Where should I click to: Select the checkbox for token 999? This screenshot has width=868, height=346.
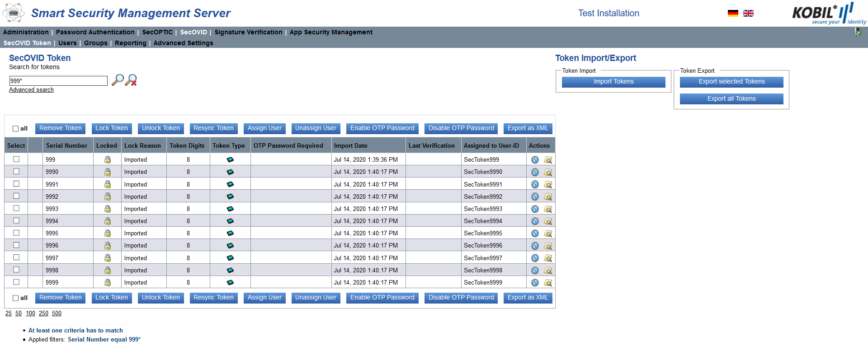coord(16,159)
